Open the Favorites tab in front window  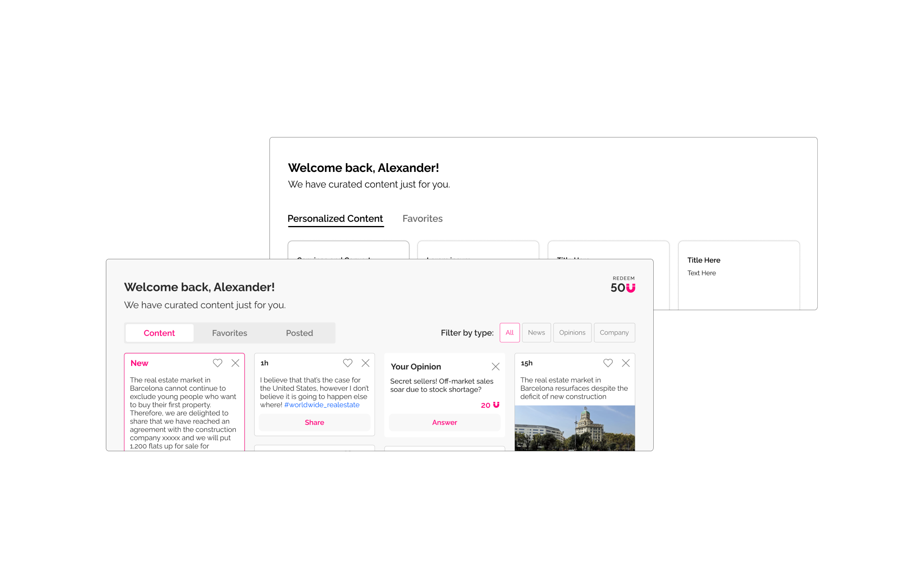(x=229, y=333)
